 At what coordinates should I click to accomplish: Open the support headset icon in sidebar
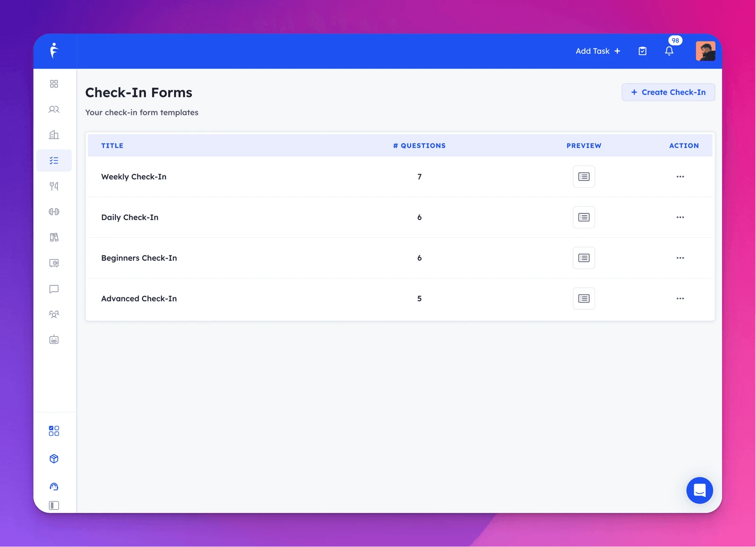[x=54, y=486]
